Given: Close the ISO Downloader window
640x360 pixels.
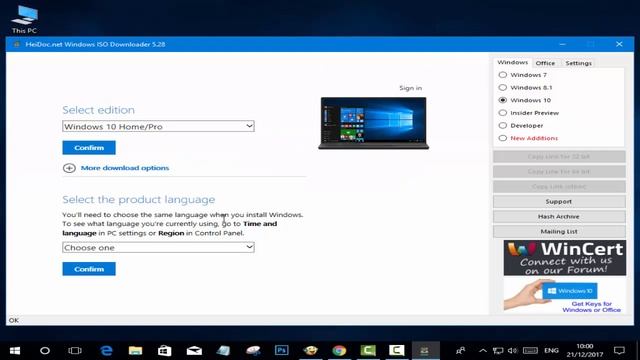Looking at the screenshot, I should [x=619, y=44].
